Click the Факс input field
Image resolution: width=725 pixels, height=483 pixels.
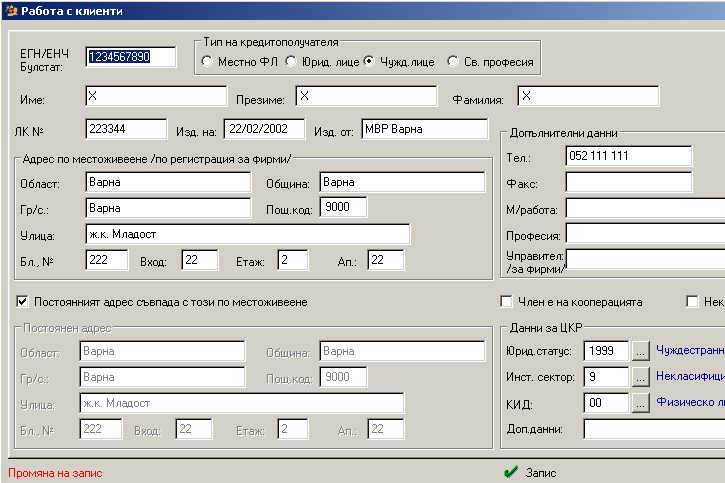click(629, 182)
